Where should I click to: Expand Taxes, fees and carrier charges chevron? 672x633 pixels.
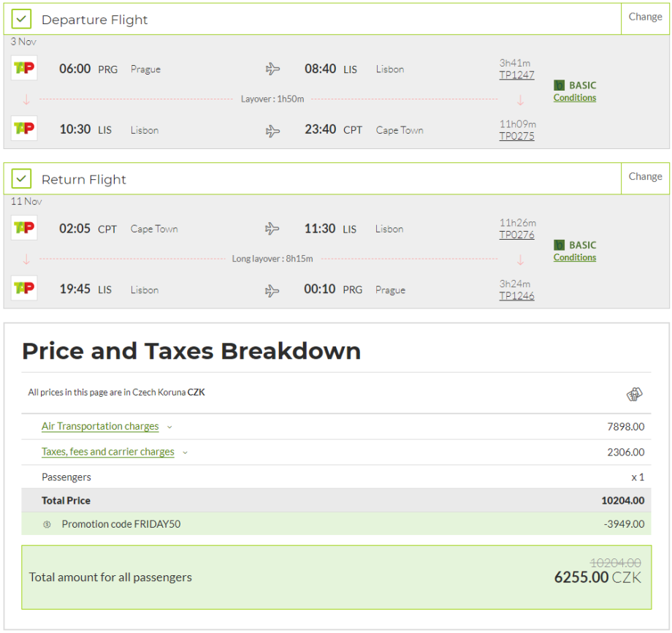185,452
